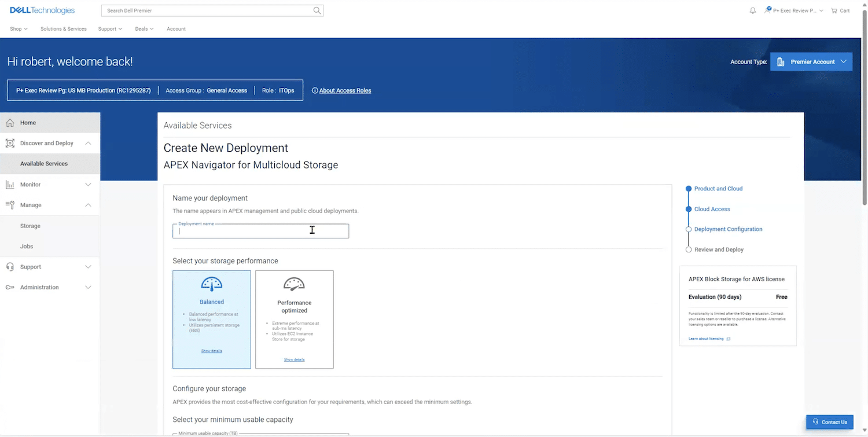Screen dimensions: 868x437
Task: Click the Minimum usable capacity field
Action: 260,434
